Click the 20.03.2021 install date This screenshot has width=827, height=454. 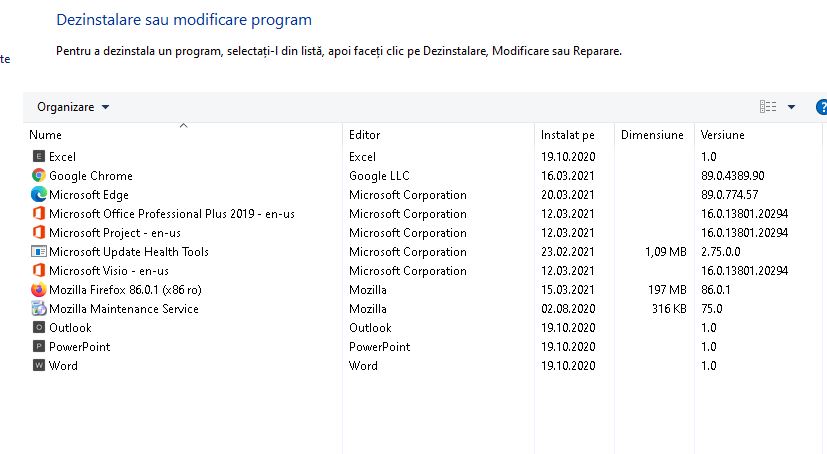tap(568, 195)
